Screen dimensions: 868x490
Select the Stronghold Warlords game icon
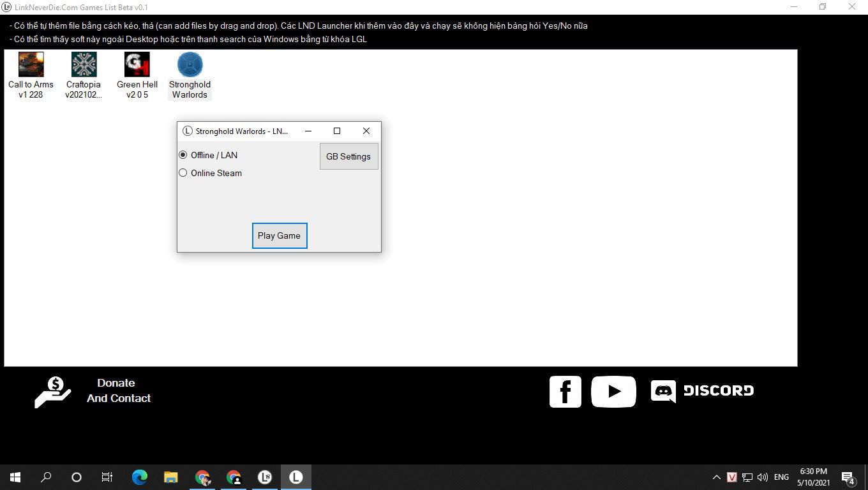(190, 64)
